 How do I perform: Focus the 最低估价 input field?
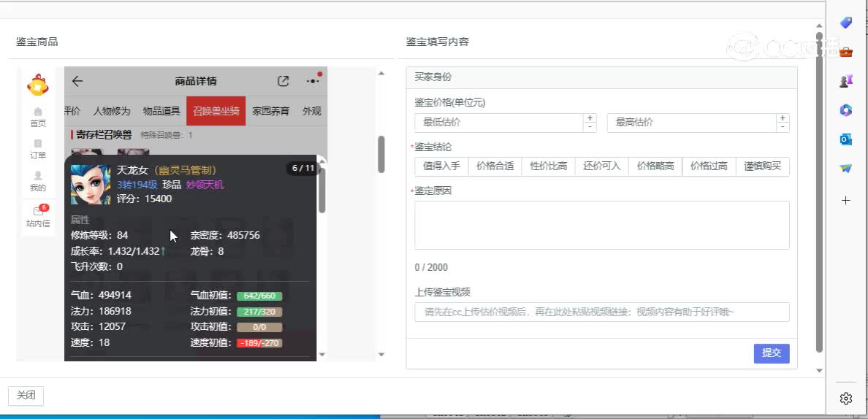(499, 123)
